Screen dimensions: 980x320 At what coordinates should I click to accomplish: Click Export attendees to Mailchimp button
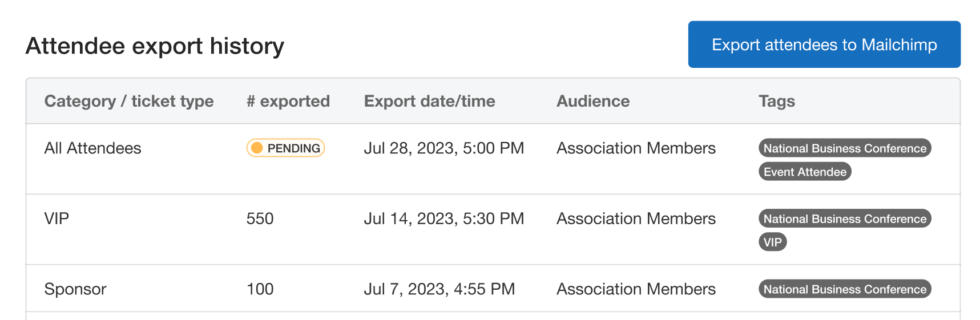click(824, 44)
